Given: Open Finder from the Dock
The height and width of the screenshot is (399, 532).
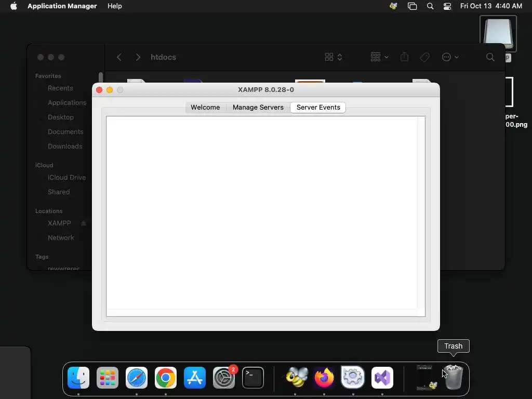Looking at the screenshot, I should [x=78, y=378].
